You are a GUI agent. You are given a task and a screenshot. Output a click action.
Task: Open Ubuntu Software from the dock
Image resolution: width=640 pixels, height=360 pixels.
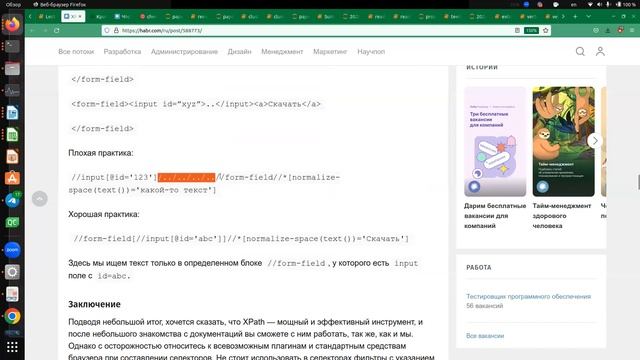(x=12, y=178)
